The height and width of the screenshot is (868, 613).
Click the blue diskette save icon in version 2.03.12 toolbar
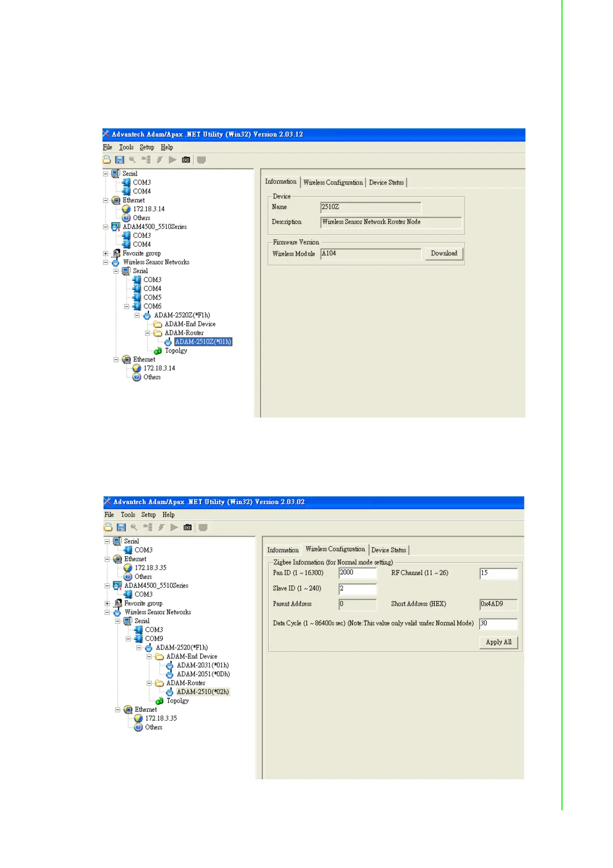120,160
